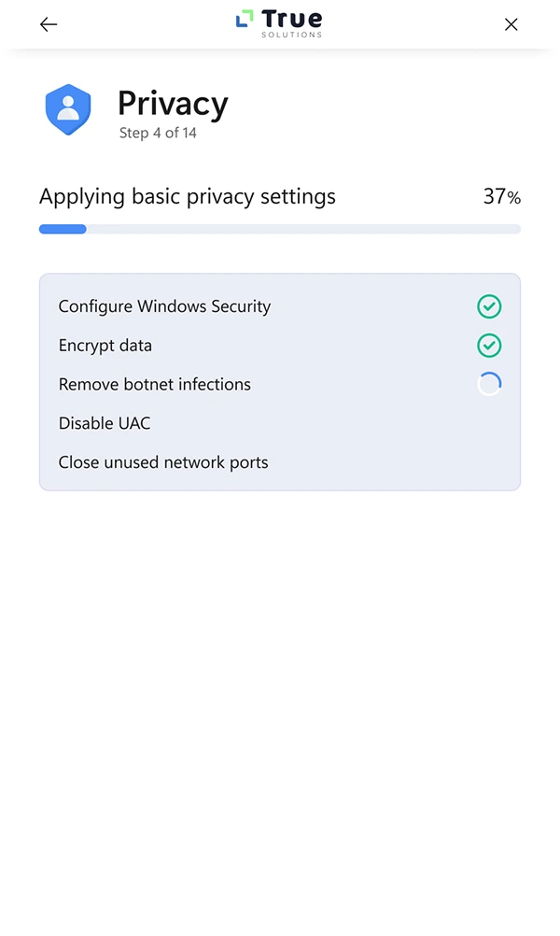Click the back arrow icon
The width and height of the screenshot is (560, 936).
pyautogui.click(x=49, y=24)
